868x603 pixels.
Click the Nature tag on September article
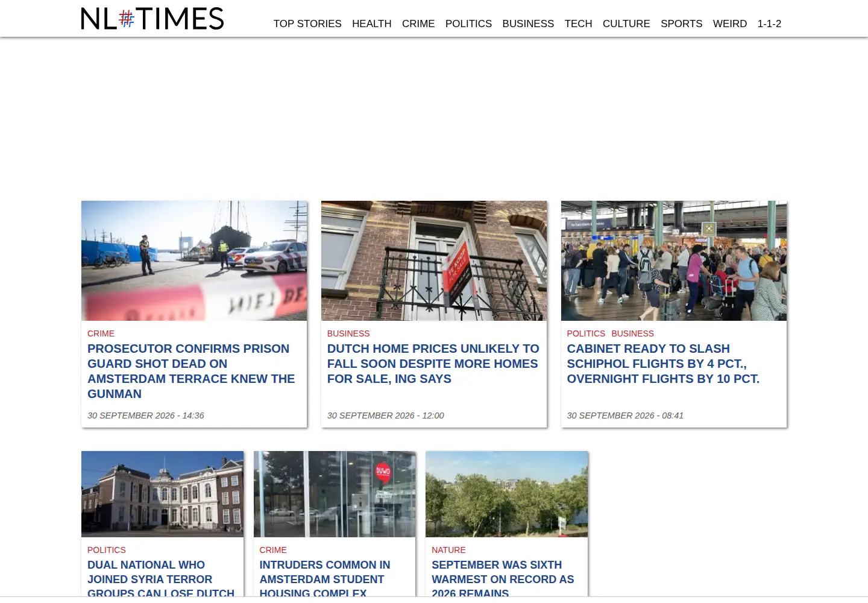(448, 550)
